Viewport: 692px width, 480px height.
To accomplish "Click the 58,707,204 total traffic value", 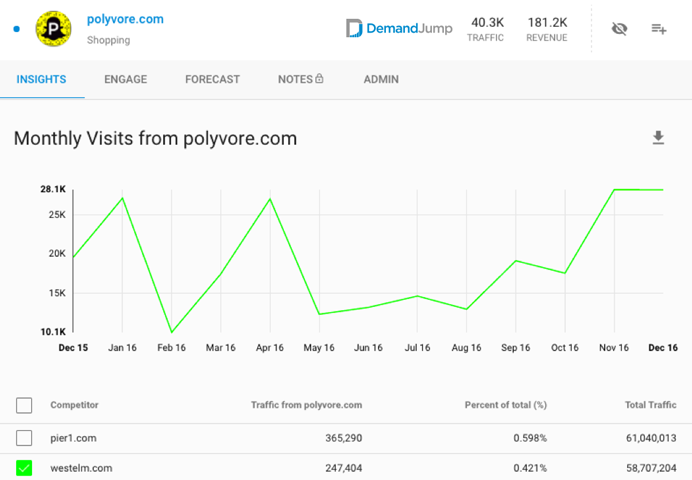I will [x=651, y=468].
